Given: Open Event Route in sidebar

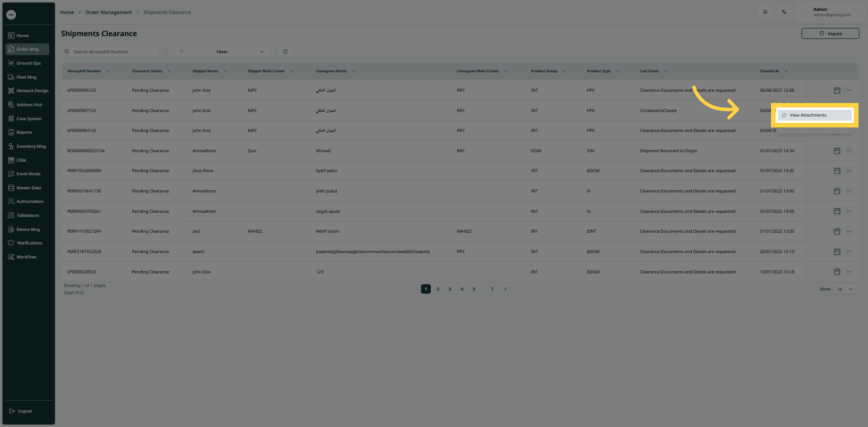Looking at the screenshot, I should pyautogui.click(x=27, y=174).
